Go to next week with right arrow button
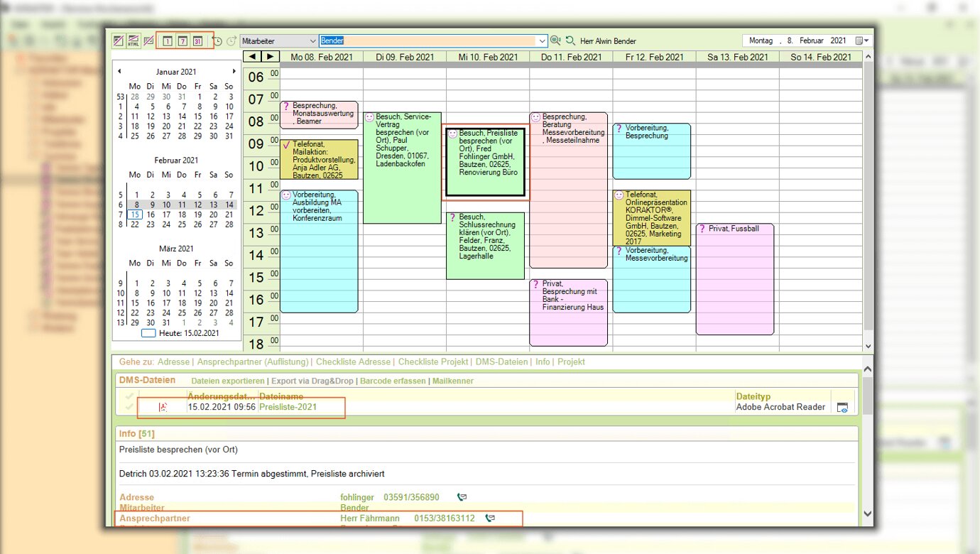 click(x=270, y=57)
